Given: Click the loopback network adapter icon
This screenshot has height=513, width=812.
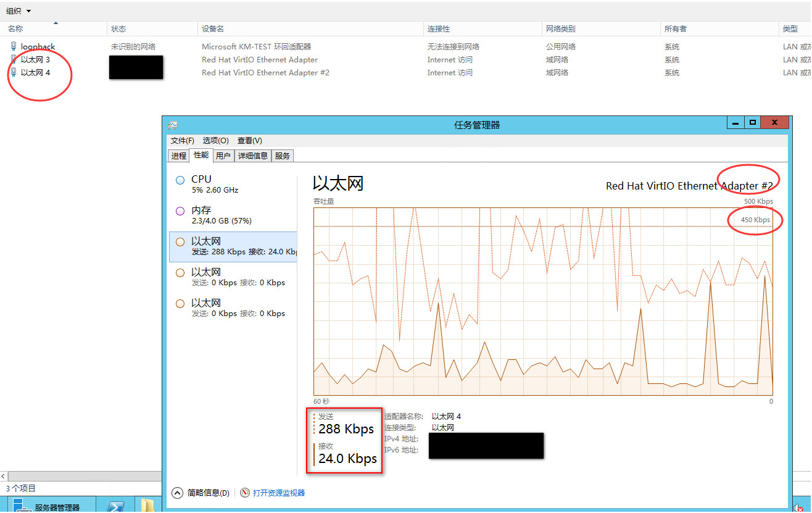Looking at the screenshot, I should point(14,46).
